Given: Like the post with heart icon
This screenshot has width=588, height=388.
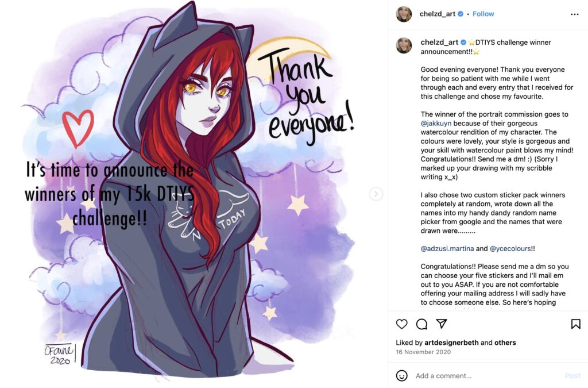Looking at the screenshot, I should tap(401, 324).
